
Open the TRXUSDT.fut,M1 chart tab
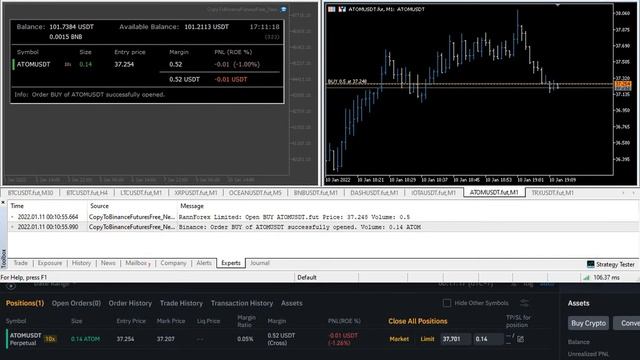pos(552,193)
